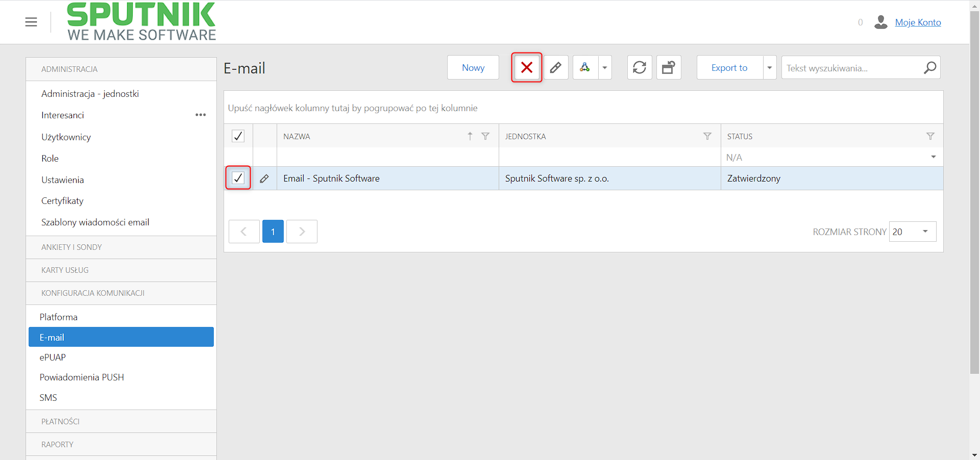Click the refresh arrows icon

point(640,67)
